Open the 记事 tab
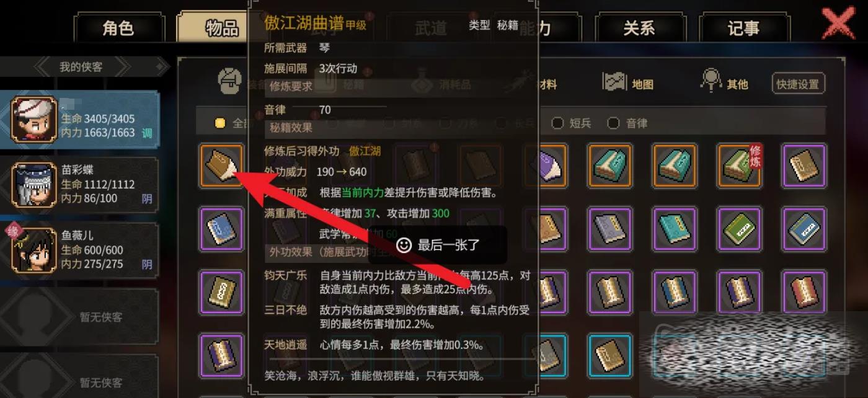This screenshot has height=398, width=868. click(x=743, y=28)
